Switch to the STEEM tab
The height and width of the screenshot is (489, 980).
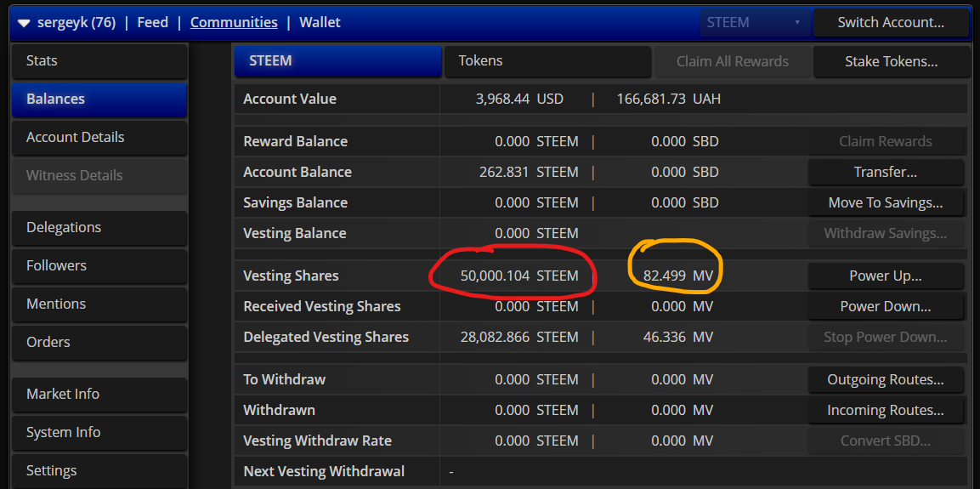point(338,61)
